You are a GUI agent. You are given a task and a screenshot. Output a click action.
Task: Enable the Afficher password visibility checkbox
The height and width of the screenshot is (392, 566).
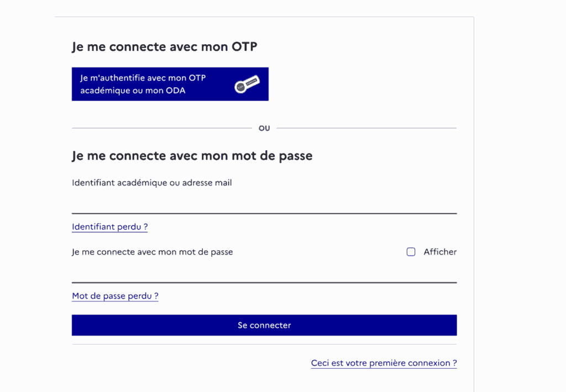pos(411,252)
